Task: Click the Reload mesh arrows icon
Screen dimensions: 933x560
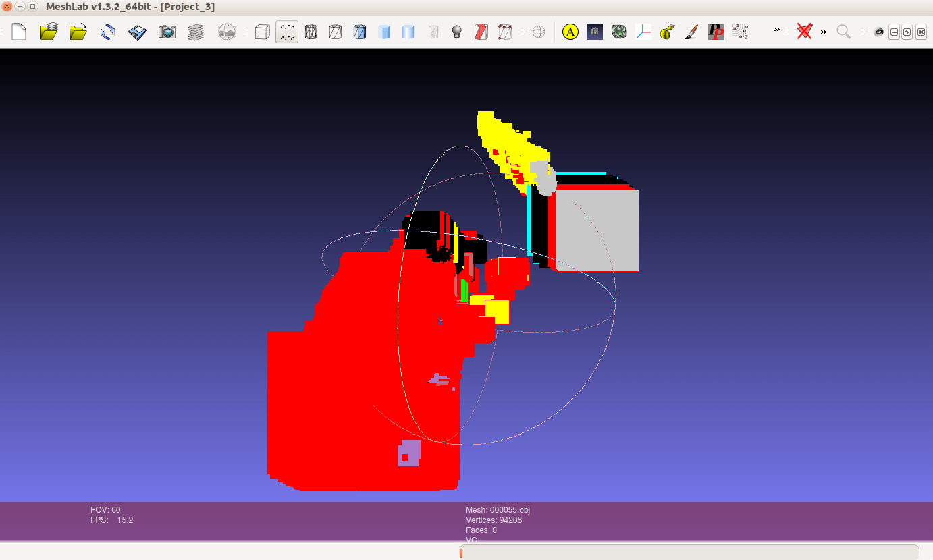Action: click(x=107, y=32)
